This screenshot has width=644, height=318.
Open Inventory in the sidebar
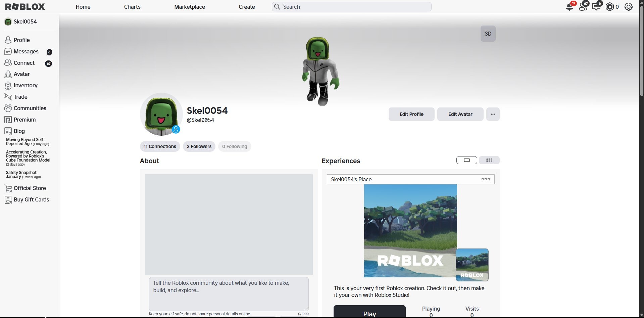tap(26, 86)
